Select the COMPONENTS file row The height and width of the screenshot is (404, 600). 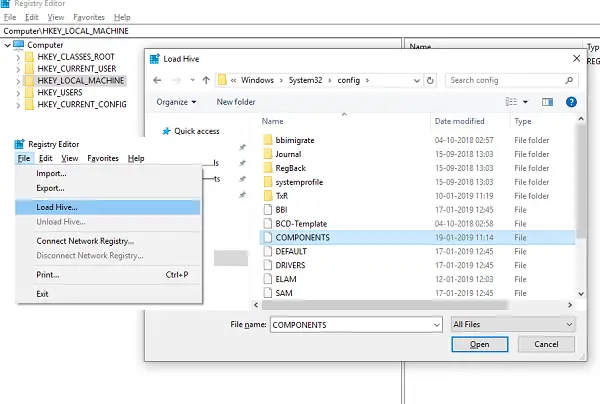pyautogui.click(x=417, y=237)
